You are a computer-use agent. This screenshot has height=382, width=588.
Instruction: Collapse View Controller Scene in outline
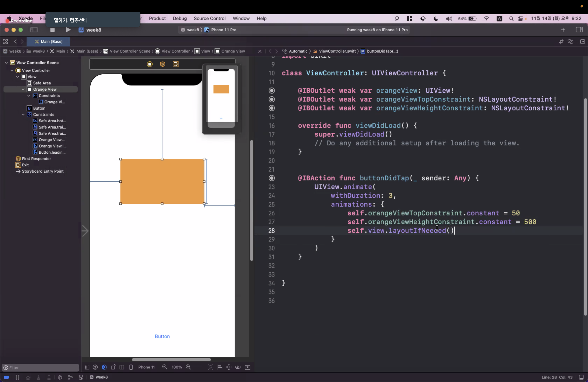point(6,63)
